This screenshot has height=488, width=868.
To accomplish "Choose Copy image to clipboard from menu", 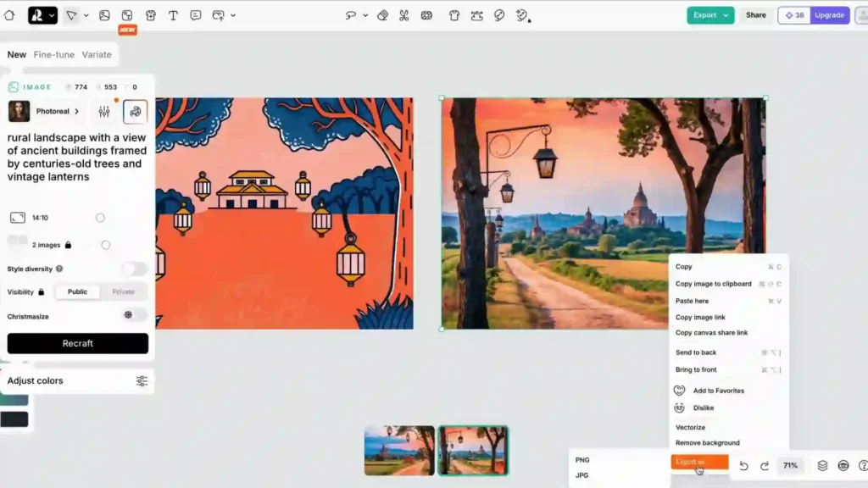I will (x=715, y=284).
